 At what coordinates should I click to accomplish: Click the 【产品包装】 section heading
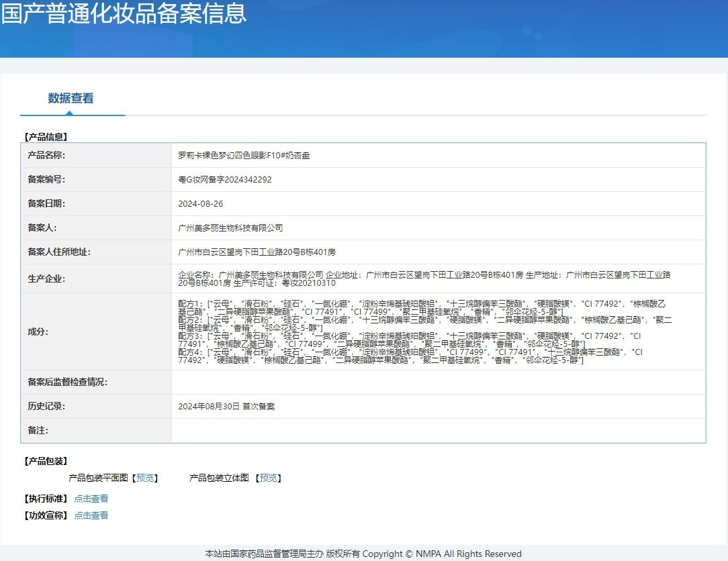tap(46, 461)
